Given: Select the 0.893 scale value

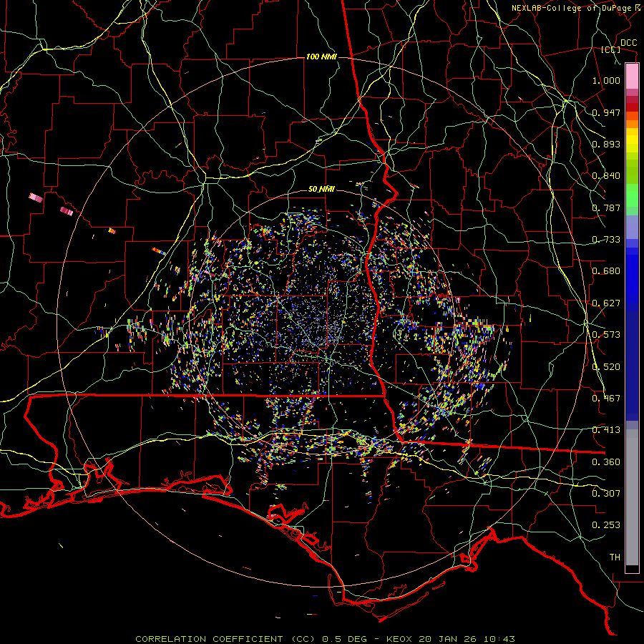Looking at the screenshot, I should click(606, 144).
